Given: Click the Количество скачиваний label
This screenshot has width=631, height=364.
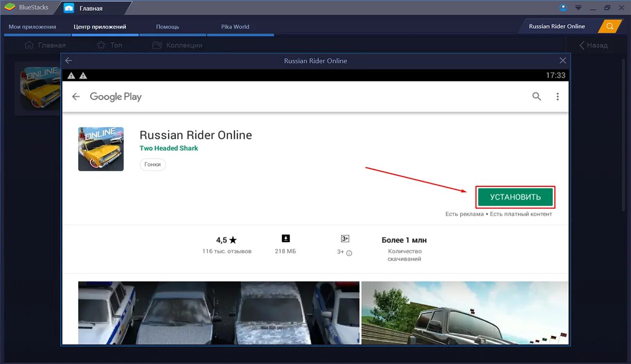Looking at the screenshot, I should click(405, 255).
